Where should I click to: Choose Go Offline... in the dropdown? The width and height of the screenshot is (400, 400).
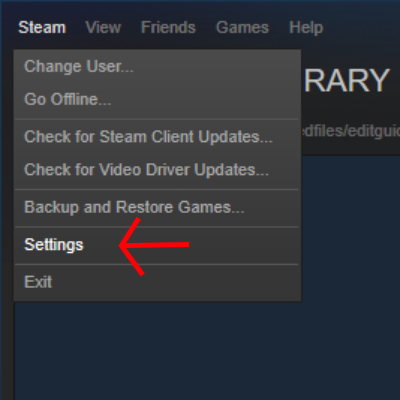click(157, 100)
